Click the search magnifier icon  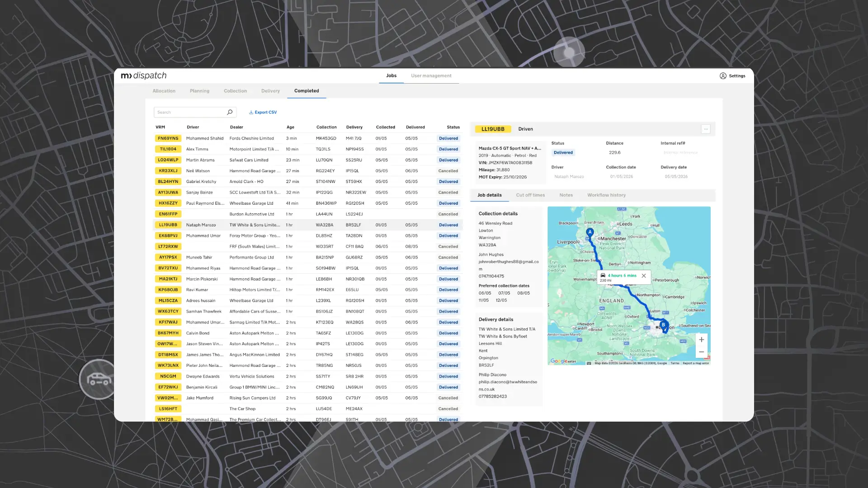point(230,112)
